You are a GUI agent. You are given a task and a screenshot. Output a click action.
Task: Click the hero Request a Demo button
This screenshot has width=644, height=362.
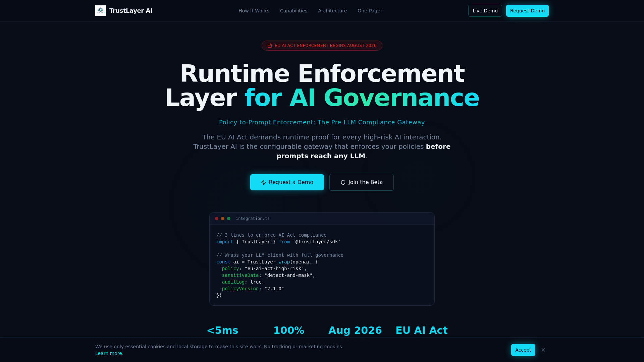pyautogui.click(x=287, y=182)
